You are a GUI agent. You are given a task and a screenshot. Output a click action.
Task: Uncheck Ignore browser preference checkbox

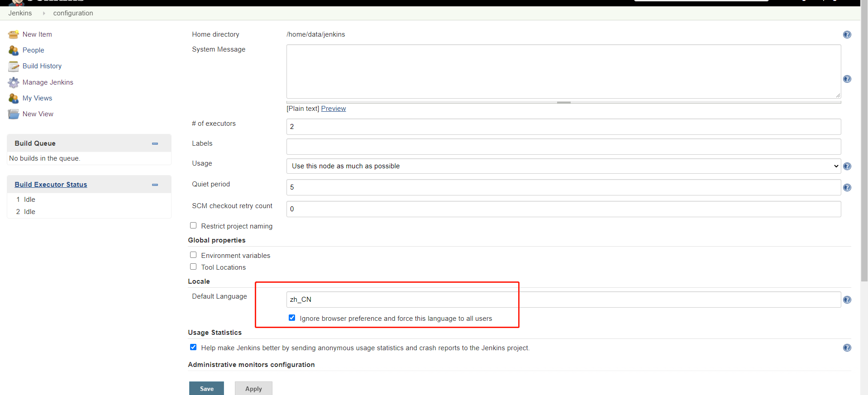tap(292, 318)
